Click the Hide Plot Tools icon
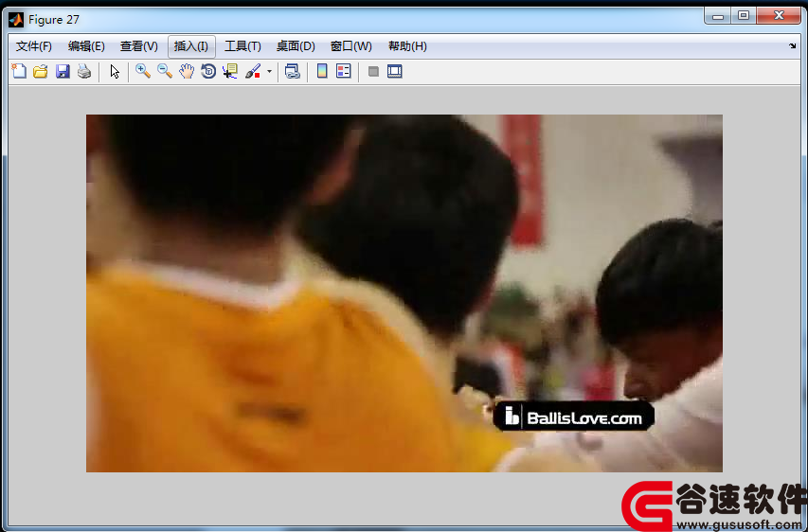808x532 pixels. coord(373,72)
